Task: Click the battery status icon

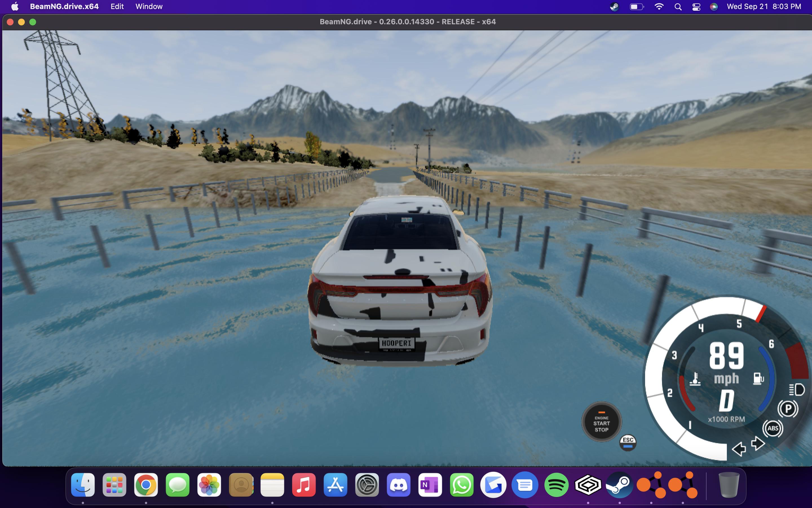Action: pos(637,6)
